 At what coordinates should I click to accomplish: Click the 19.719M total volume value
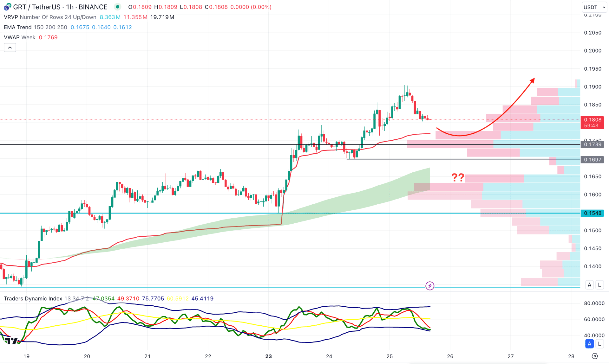coord(162,17)
